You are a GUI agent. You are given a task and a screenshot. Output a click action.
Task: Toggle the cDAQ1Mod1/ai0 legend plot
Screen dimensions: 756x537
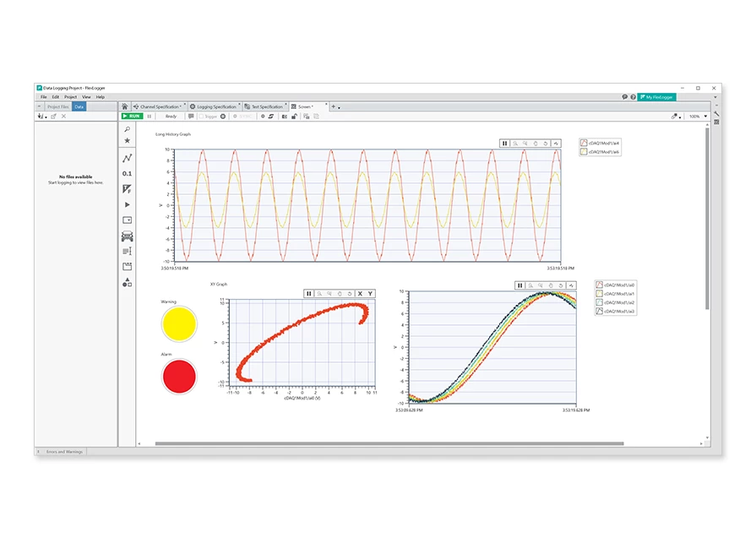pyautogui.click(x=599, y=285)
